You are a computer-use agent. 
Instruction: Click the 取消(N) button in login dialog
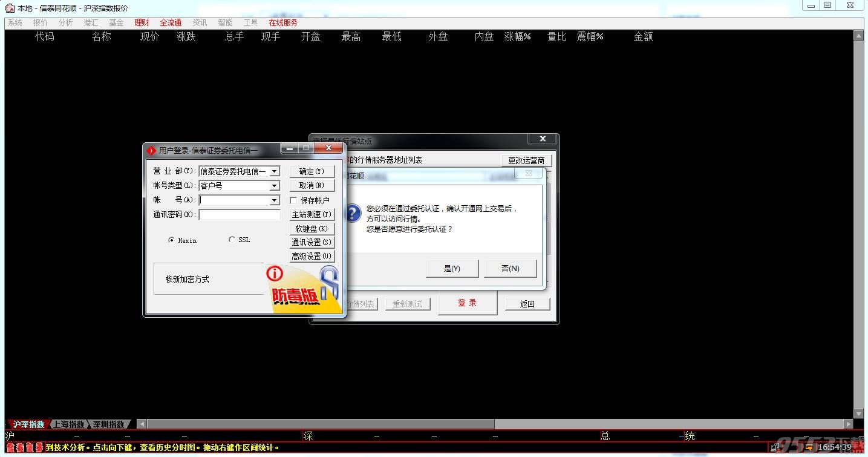click(312, 185)
